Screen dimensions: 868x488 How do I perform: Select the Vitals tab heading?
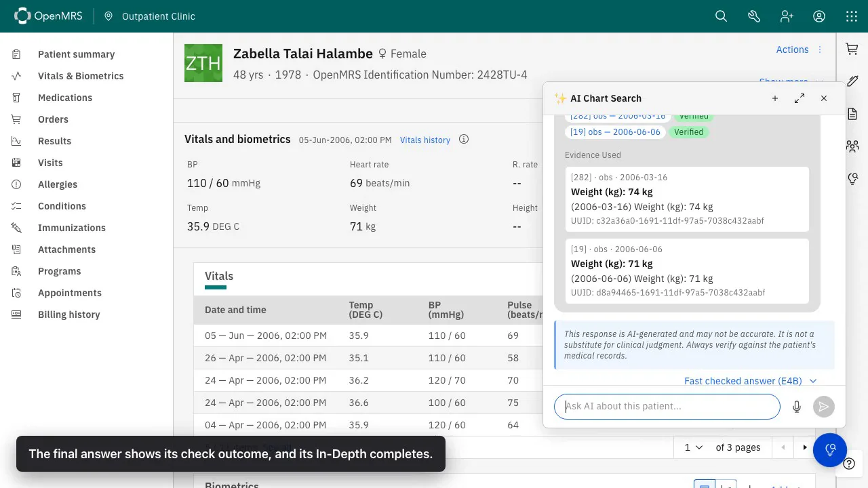pos(219,277)
